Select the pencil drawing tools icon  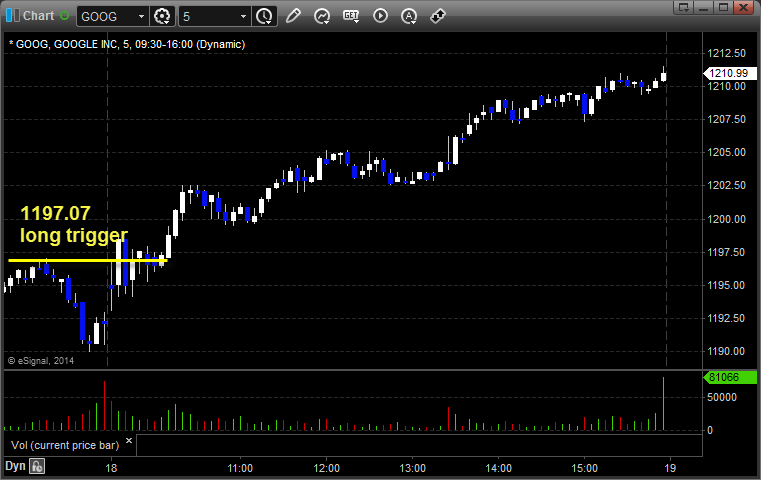[293, 16]
